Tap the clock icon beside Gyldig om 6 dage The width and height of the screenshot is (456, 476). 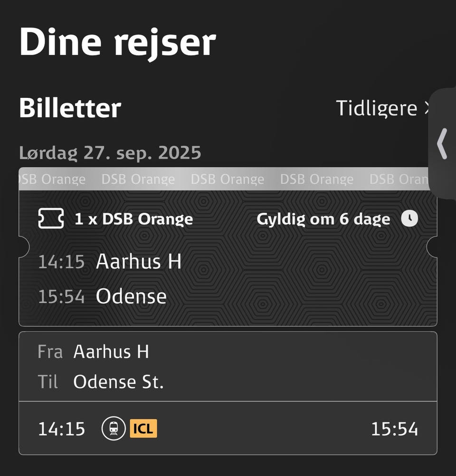click(409, 219)
